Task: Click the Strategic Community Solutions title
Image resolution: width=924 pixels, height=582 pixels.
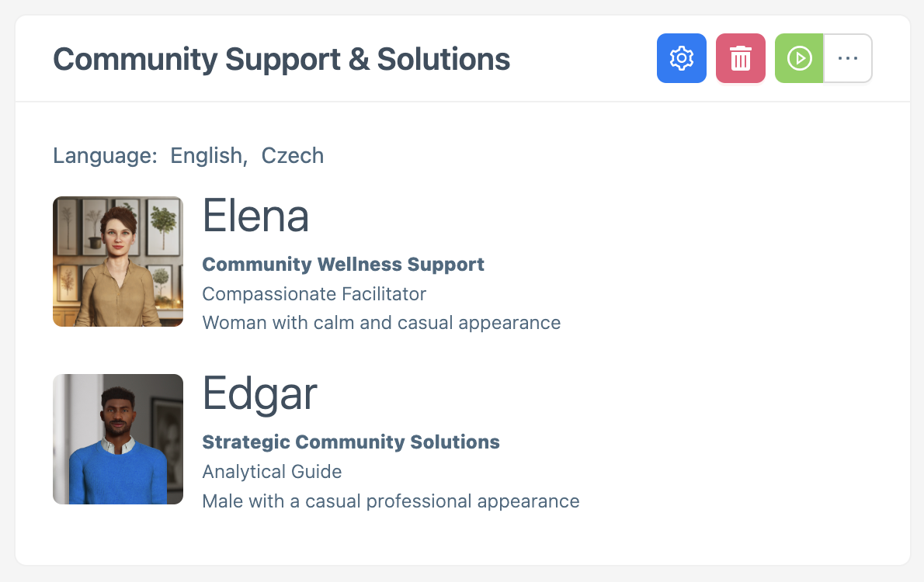Action: [x=351, y=442]
